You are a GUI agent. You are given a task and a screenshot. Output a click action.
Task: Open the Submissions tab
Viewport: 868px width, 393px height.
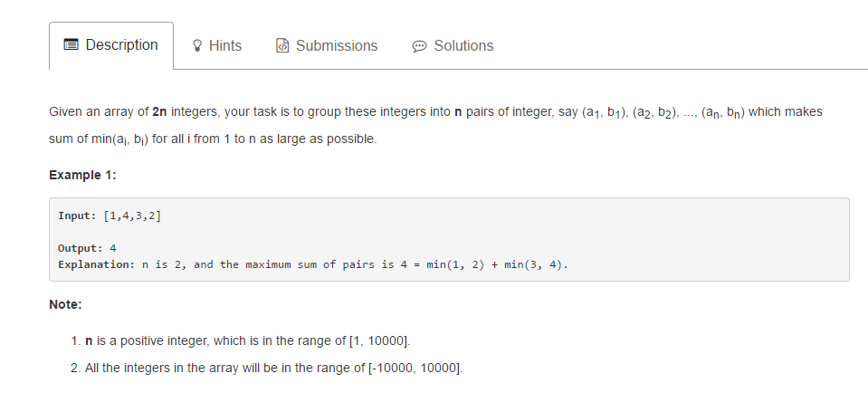click(327, 45)
